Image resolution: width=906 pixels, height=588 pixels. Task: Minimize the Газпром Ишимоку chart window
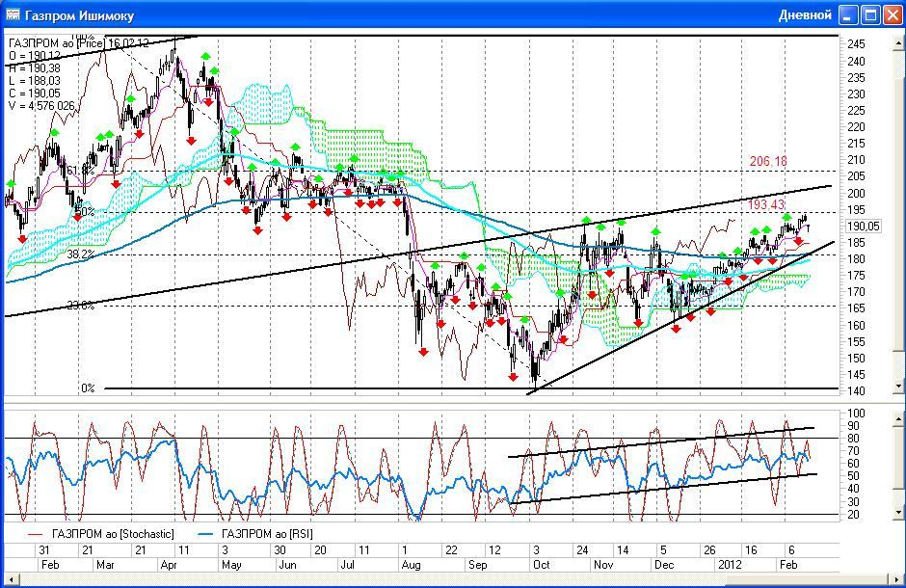pos(848,14)
